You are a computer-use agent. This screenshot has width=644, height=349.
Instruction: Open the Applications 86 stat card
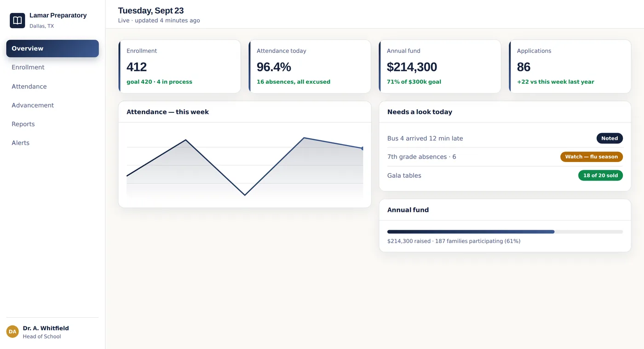570,66
